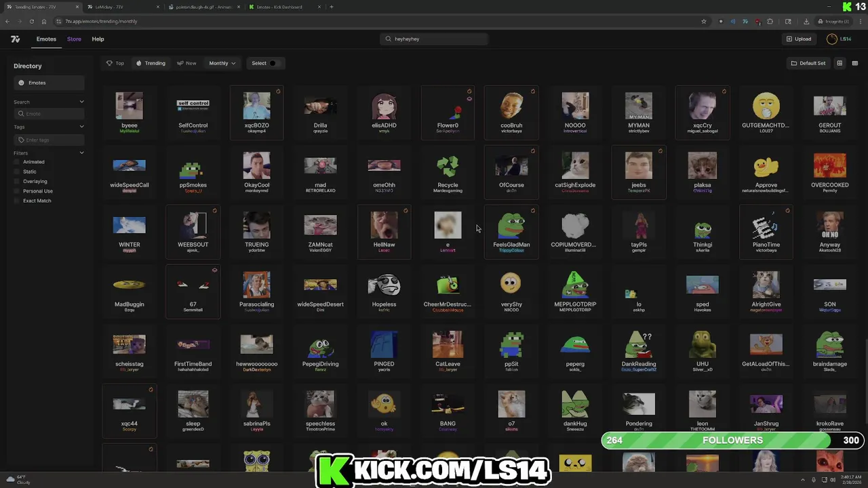Open the Windows taskbar weather widget
Screen dimensions: 868x488
point(19,479)
